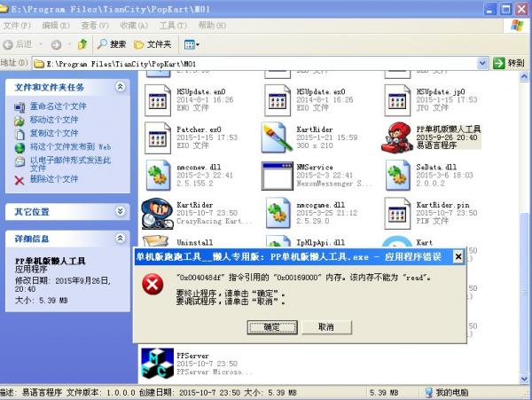
Task: Click the 确定 button in error dialog
Action: pos(272,327)
